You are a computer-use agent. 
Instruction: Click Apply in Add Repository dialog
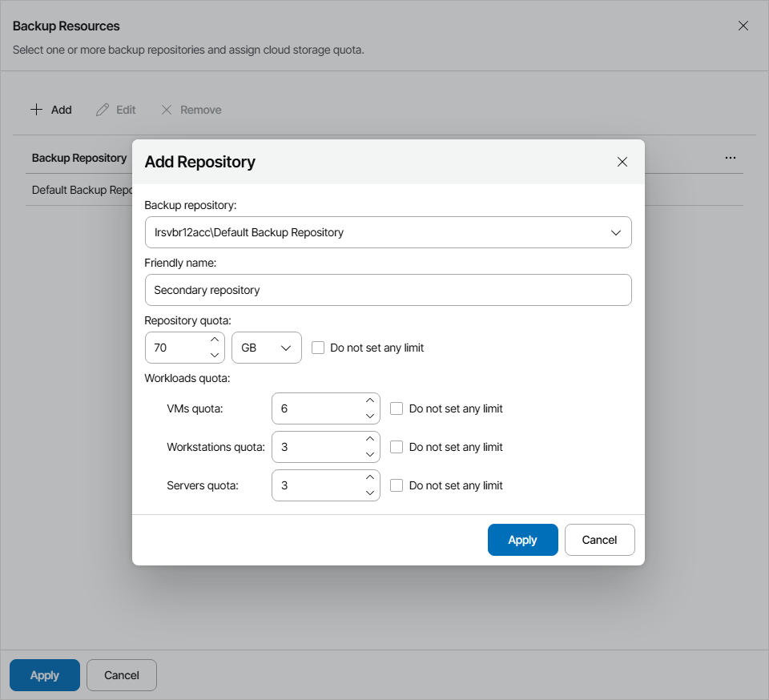point(522,540)
